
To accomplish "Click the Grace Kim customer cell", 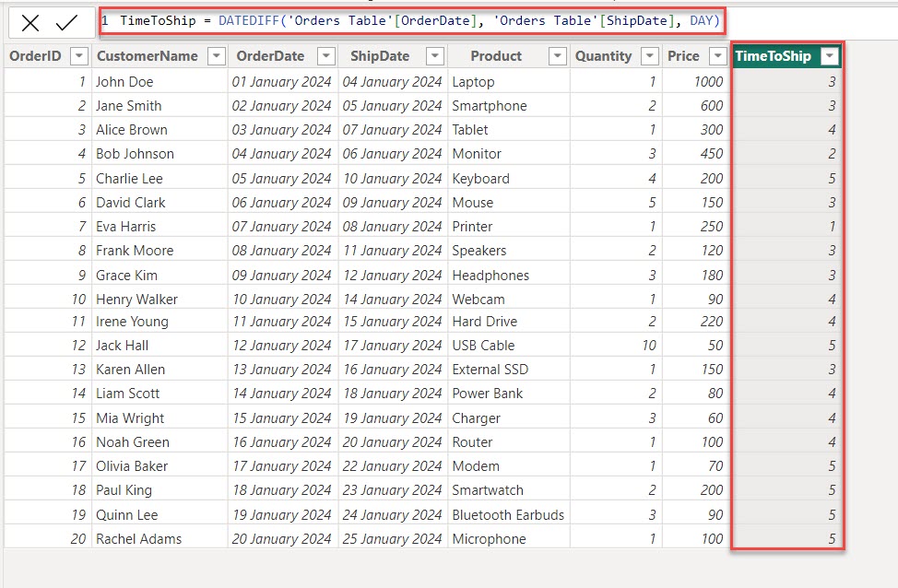I will tap(160, 276).
